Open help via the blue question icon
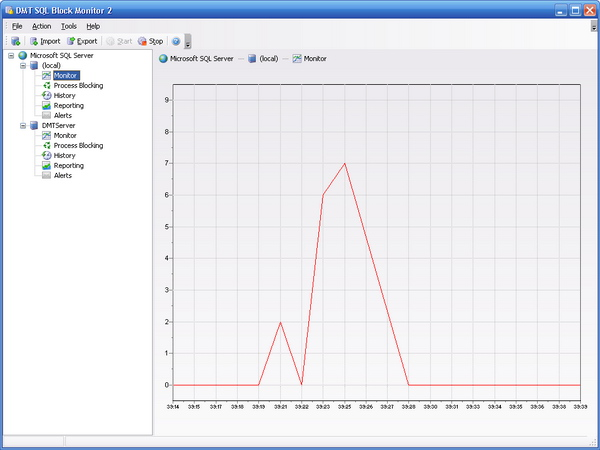Viewport: 600px width, 450px height. point(176,41)
